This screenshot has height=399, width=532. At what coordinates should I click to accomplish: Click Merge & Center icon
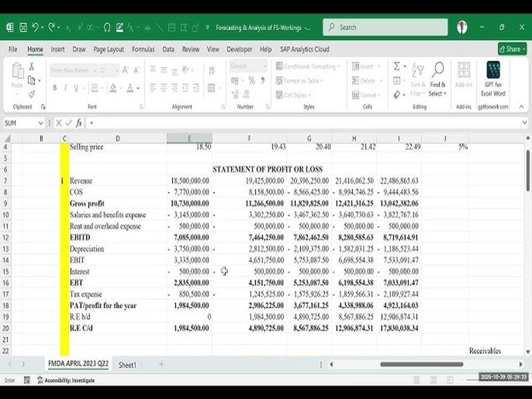211,88
